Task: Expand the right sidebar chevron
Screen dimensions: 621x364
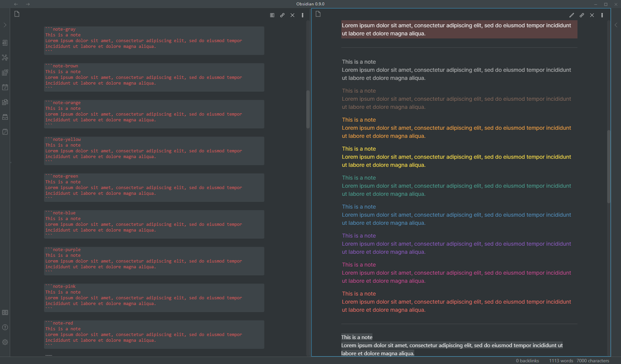Action: point(616,25)
